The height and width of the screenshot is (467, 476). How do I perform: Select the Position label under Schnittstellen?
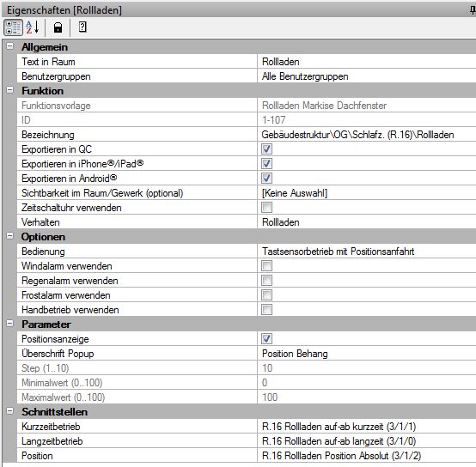[37, 456]
